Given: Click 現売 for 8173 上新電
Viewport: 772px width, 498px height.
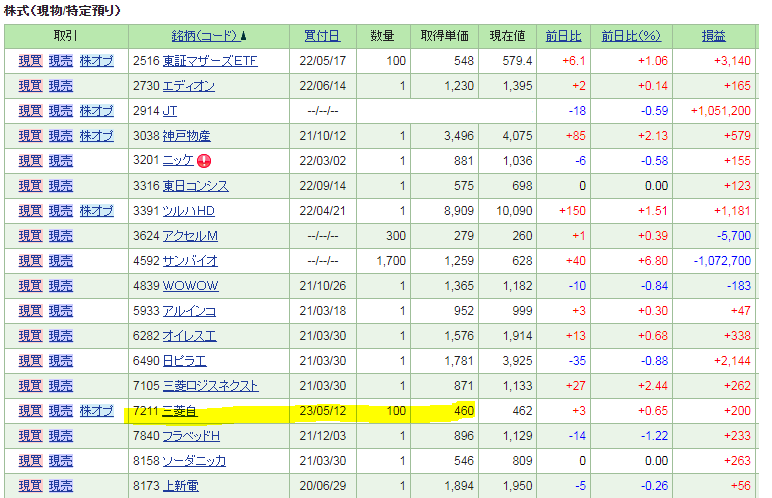Looking at the screenshot, I should (x=61, y=486).
